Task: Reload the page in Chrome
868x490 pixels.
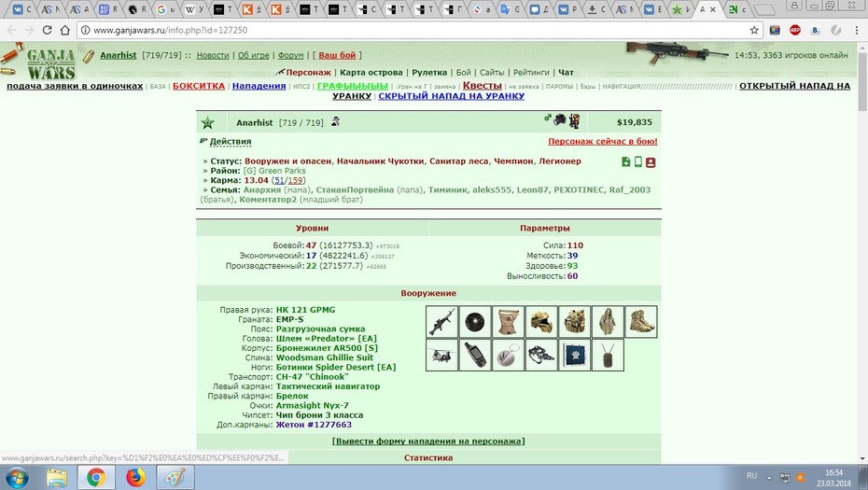Action: [47, 30]
